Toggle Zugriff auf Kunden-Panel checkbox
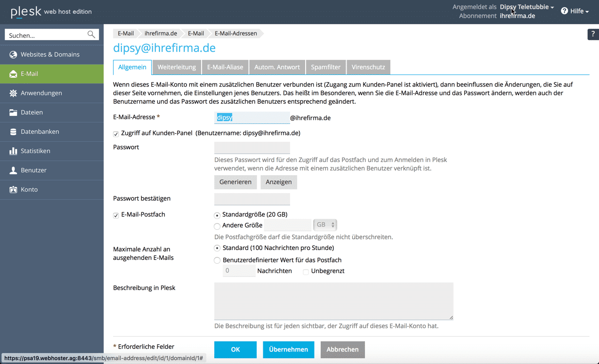The width and height of the screenshot is (599, 364). 116,134
